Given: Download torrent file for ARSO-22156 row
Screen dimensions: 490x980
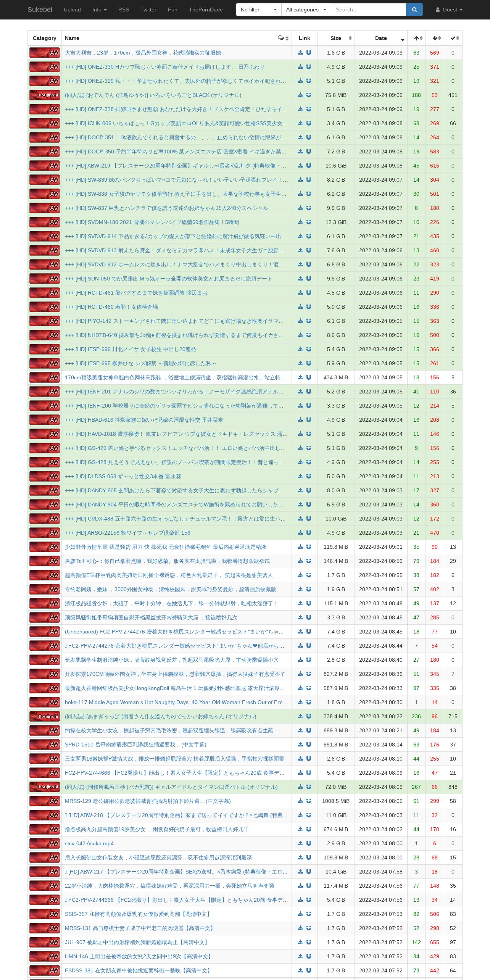Looking at the screenshot, I should 301,533.
